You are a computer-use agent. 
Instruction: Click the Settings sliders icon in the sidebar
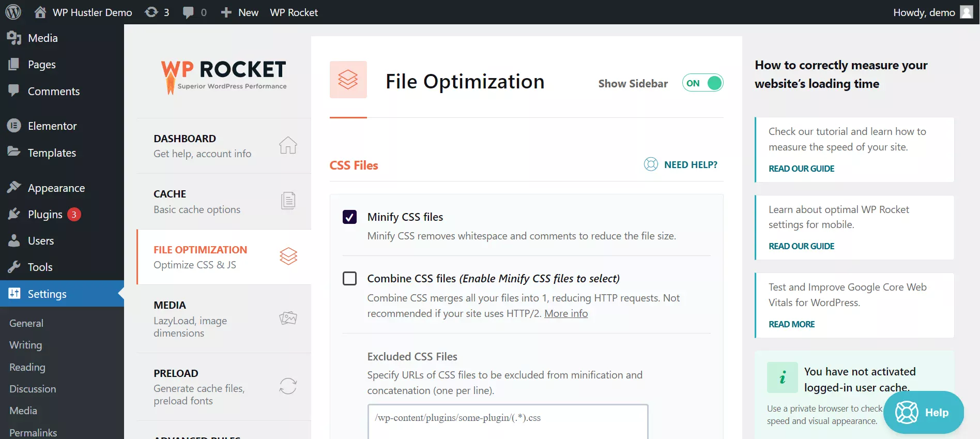tap(14, 293)
